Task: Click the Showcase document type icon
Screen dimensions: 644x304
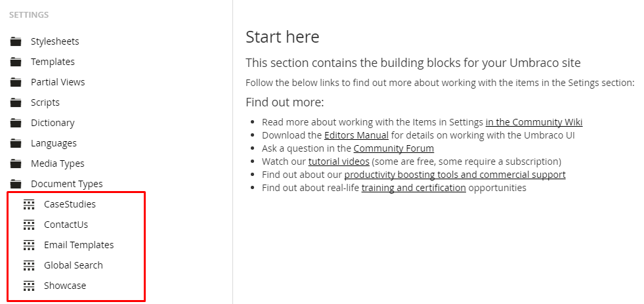Action: [29, 286]
